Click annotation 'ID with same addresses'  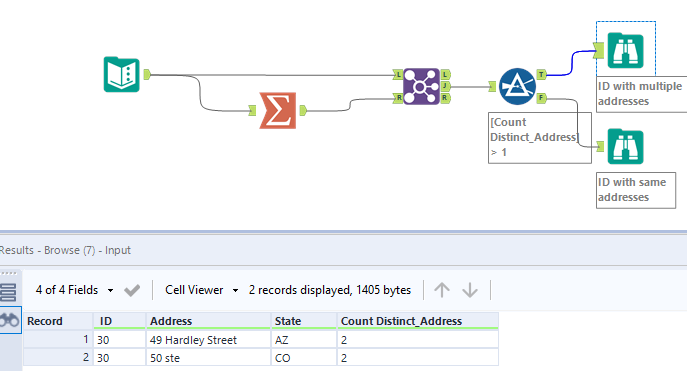636,190
